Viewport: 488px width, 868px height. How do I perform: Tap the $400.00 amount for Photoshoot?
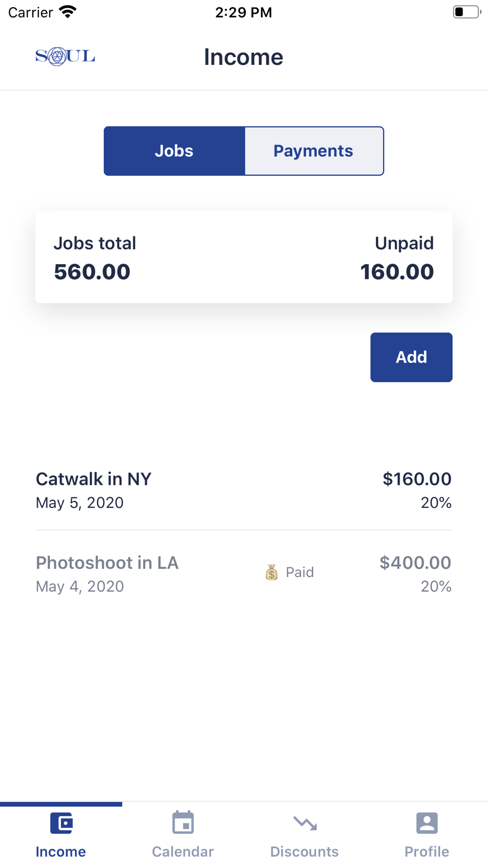coord(415,563)
